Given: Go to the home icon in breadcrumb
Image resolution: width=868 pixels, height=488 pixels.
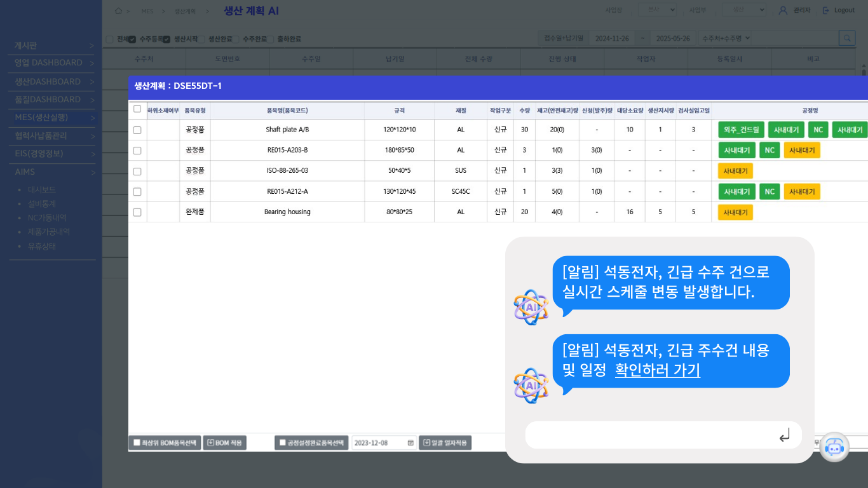Looking at the screenshot, I should 118,11.
